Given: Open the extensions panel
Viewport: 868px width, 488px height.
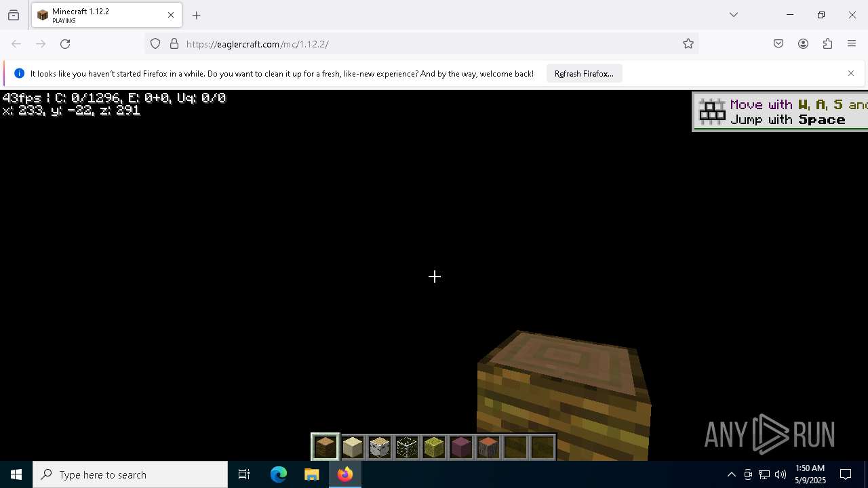Looking at the screenshot, I should 827,44.
